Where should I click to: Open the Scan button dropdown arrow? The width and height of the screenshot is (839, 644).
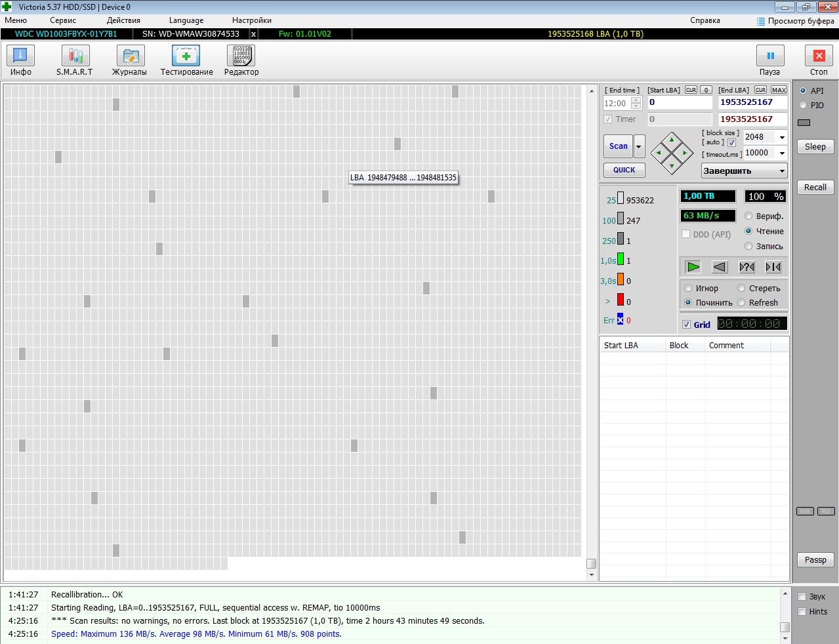pyautogui.click(x=640, y=146)
